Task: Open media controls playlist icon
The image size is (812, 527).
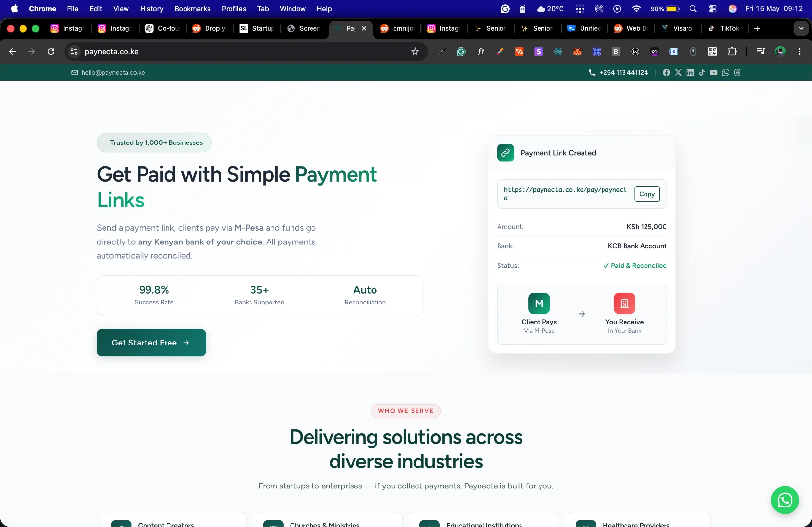Action: pyautogui.click(x=761, y=51)
